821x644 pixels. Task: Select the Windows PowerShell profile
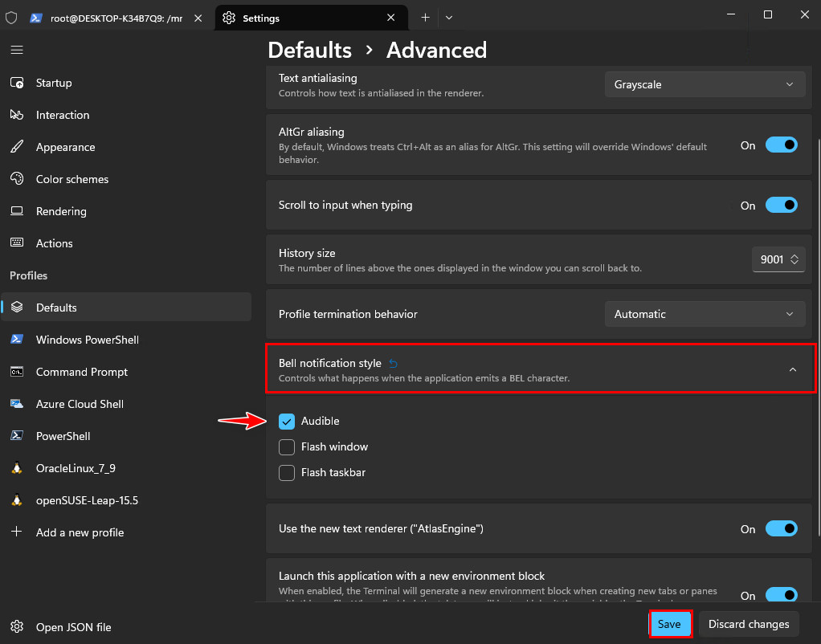[x=126, y=340]
